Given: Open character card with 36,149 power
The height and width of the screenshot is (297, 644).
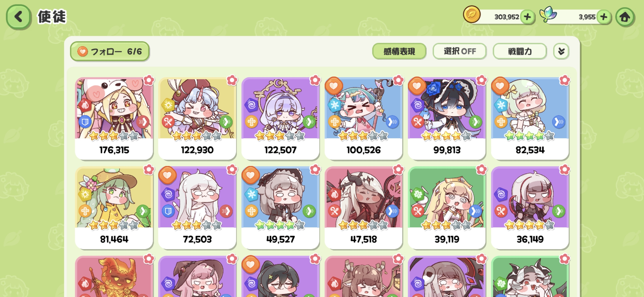Looking at the screenshot, I should pos(530,208).
